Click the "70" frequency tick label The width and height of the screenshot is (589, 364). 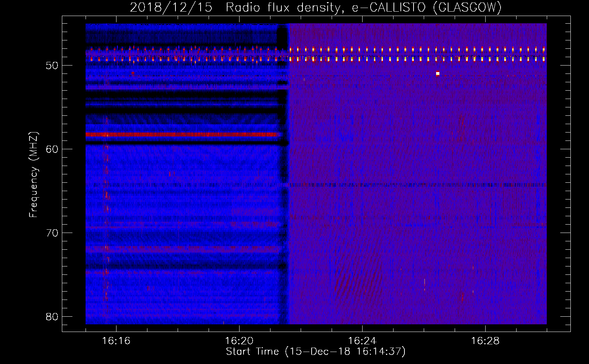[x=52, y=233]
